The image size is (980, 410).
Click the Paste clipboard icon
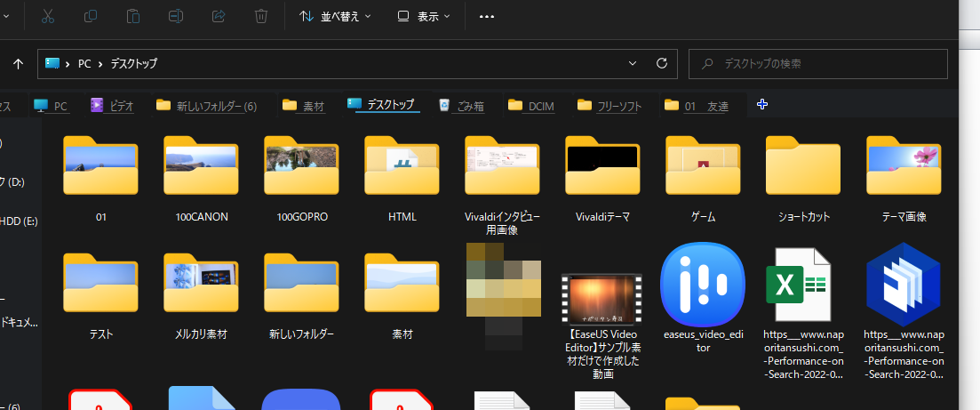(133, 16)
